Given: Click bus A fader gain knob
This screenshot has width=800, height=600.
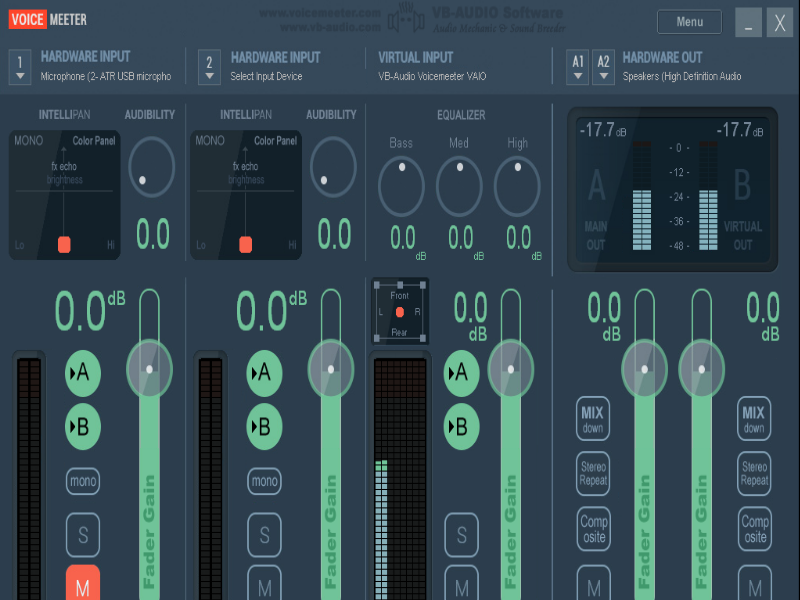Looking at the screenshot, I should 645,369.
